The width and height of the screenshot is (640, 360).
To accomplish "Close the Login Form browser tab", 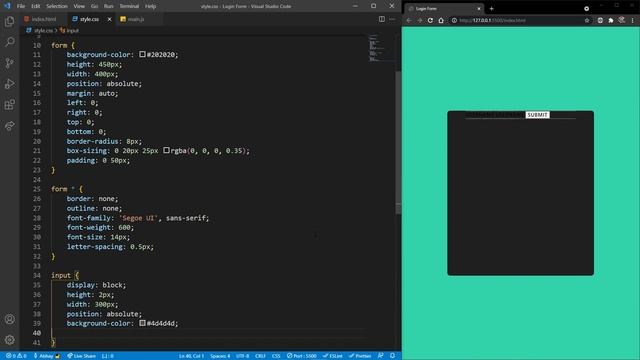I will [479, 9].
